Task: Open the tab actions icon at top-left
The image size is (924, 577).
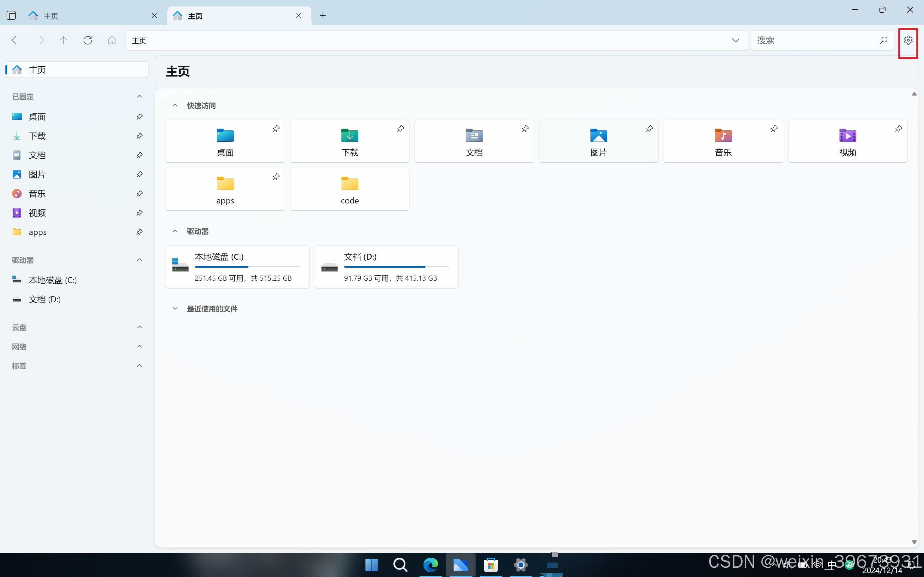Action: tap(11, 15)
